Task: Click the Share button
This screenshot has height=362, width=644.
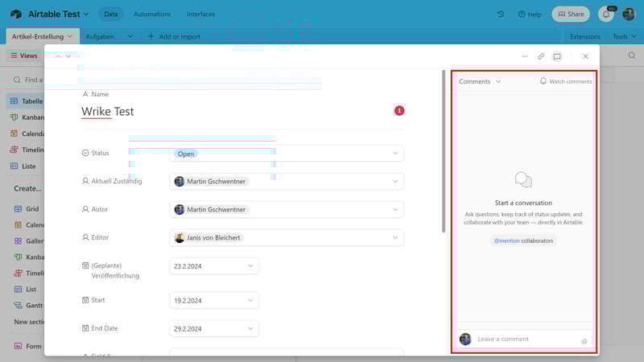Action: (571, 14)
